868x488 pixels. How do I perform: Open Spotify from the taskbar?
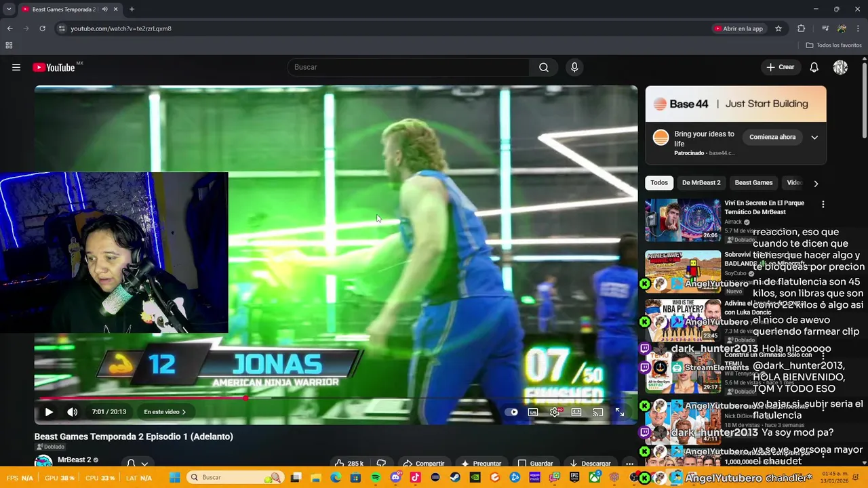tap(376, 477)
